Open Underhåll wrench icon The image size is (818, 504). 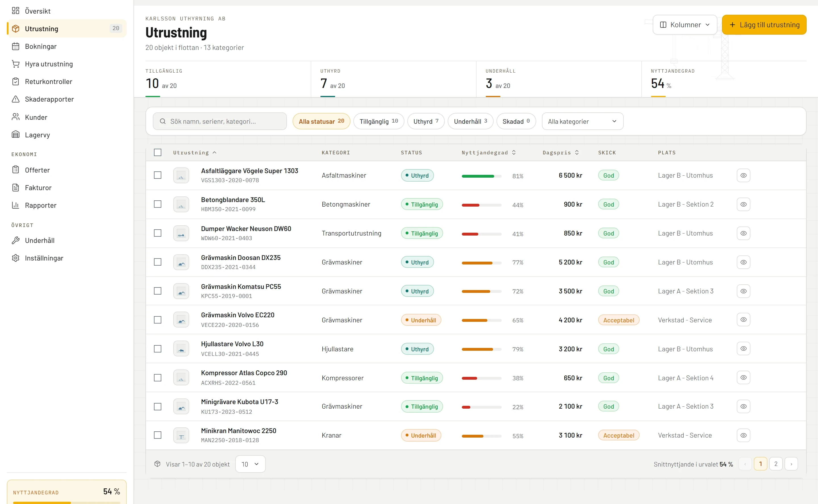(16, 240)
